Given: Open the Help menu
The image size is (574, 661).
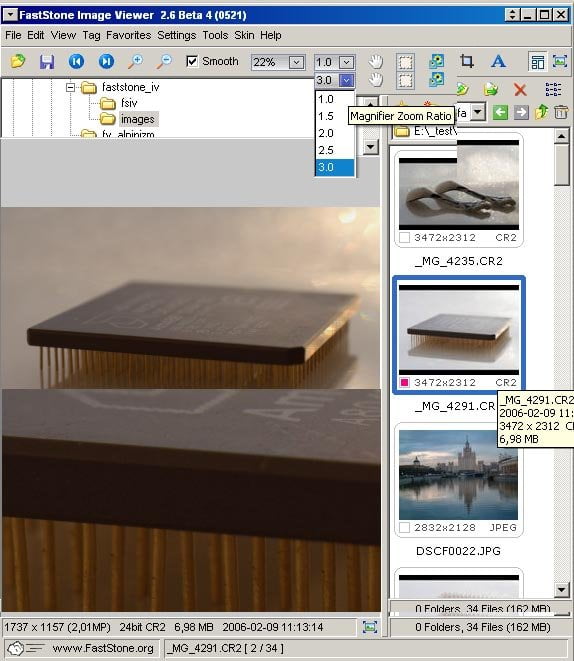Looking at the screenshot, I should [271, 35].
